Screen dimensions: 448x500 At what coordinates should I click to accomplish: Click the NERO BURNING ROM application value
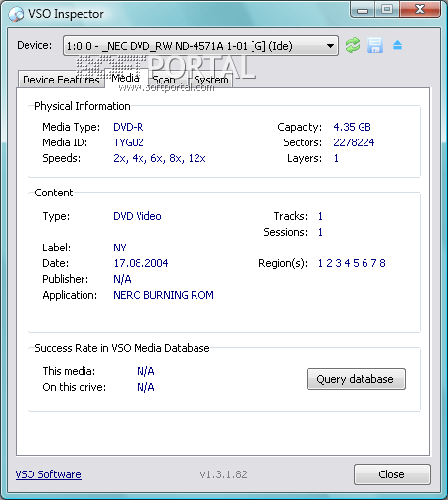pos(163,295)
